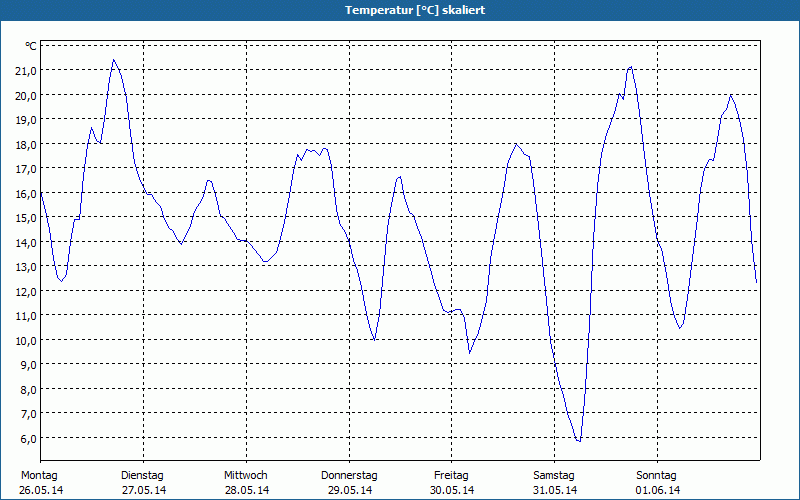Select the Montag 26.05.14 axis label
The image size is (800, 500).
point(41,483)
